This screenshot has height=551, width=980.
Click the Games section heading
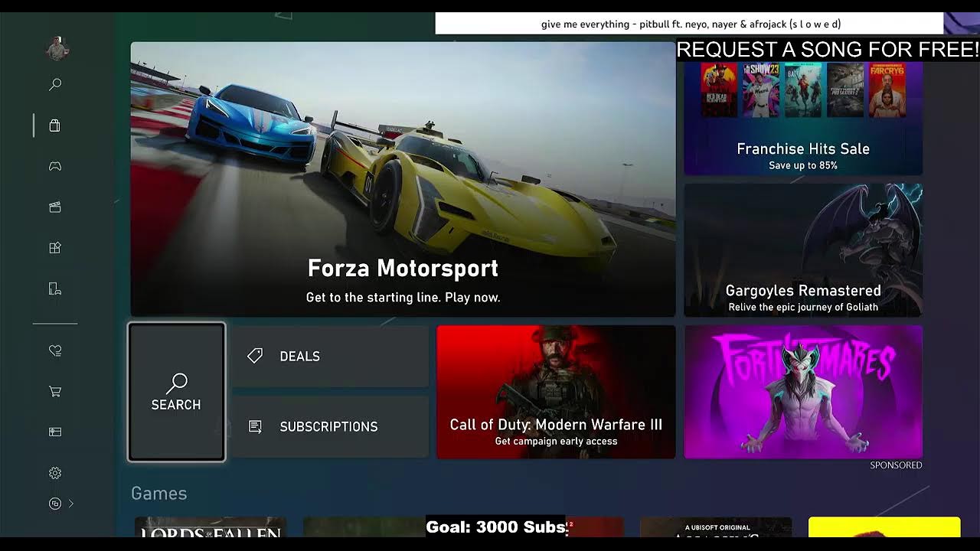click(x=159, y=494)
